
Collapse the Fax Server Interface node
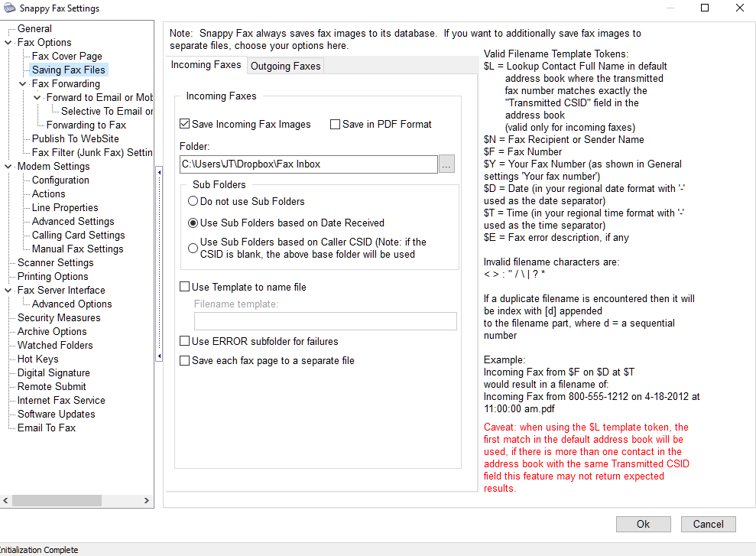9,291
